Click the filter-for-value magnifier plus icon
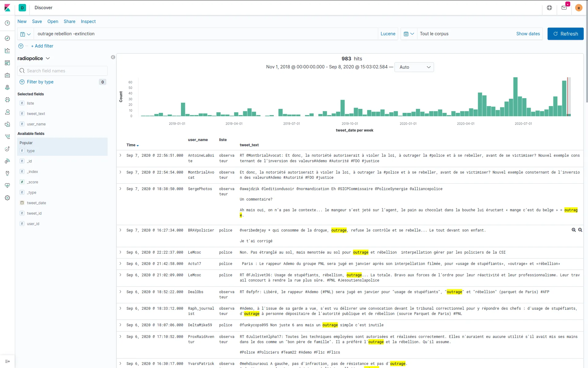This screenshot has height=368, width=588. 574,230
